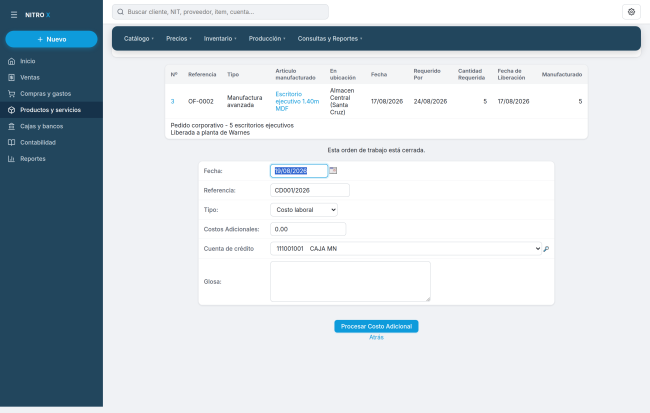The width and height of the screenshot is (650, 413).
Task: Click the Costos Adicionales amount field
Action: click(x=308, y=229)
